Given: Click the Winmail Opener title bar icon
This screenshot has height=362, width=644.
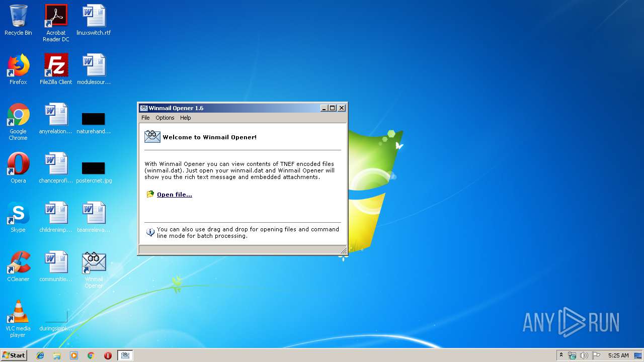Looking at the screenshot, I should coord(144,108).
